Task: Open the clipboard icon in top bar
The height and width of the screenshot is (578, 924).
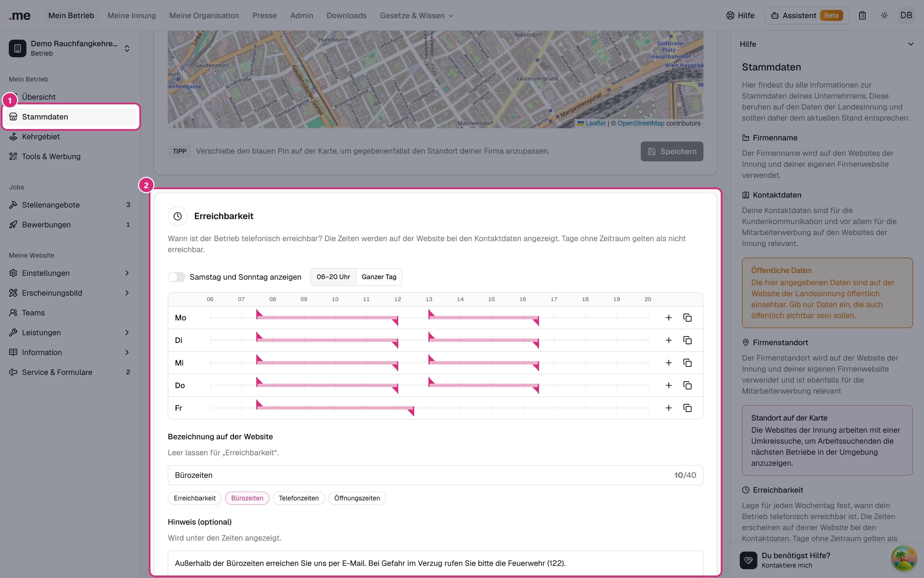Action: click(862, 16)
